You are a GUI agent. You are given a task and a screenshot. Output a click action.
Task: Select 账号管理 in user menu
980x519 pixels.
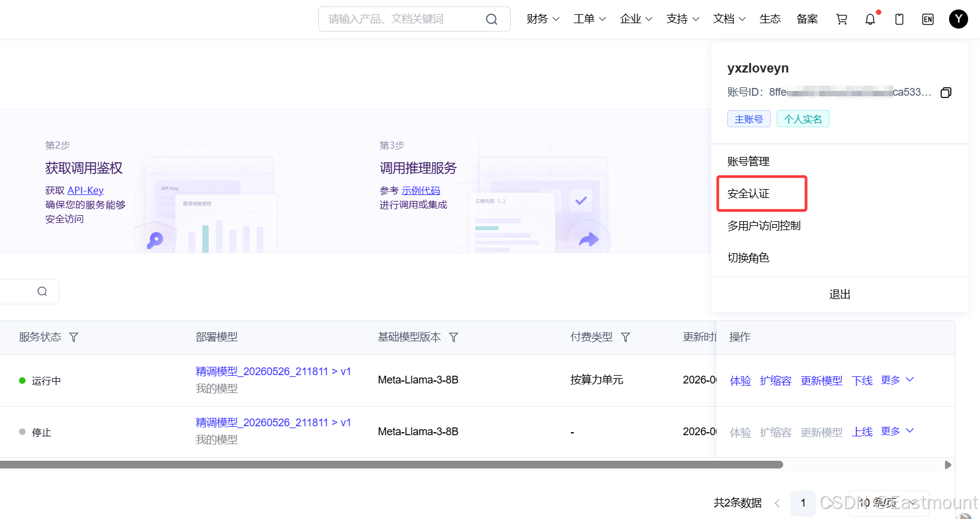(748, 162)
